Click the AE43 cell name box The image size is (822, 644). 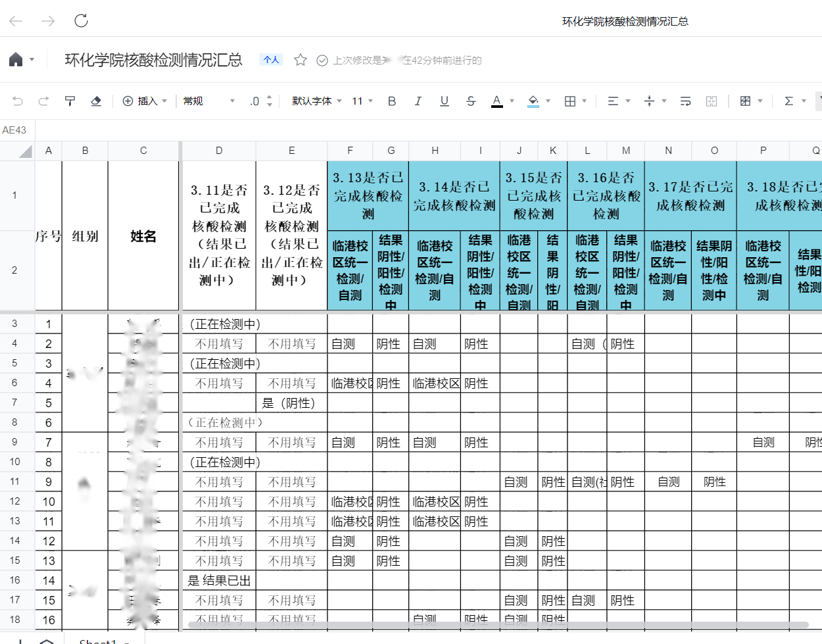tap(15, 130)
